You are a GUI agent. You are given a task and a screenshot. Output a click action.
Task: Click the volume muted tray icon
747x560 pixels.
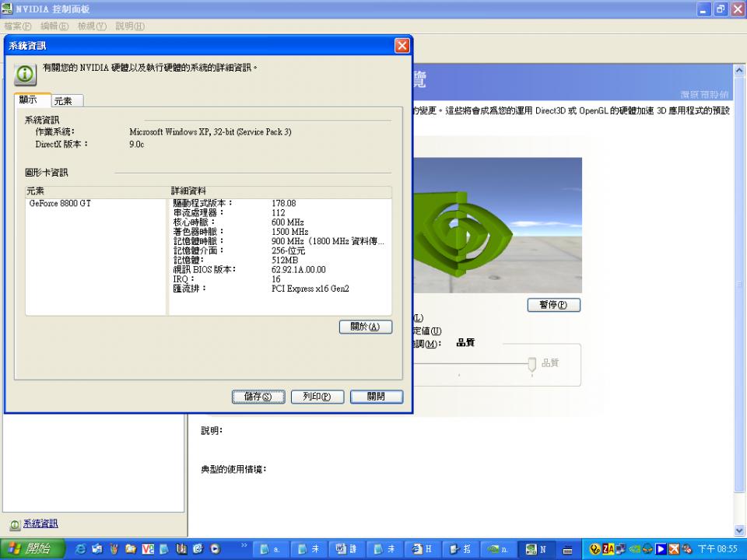click(x=686, y=550)
